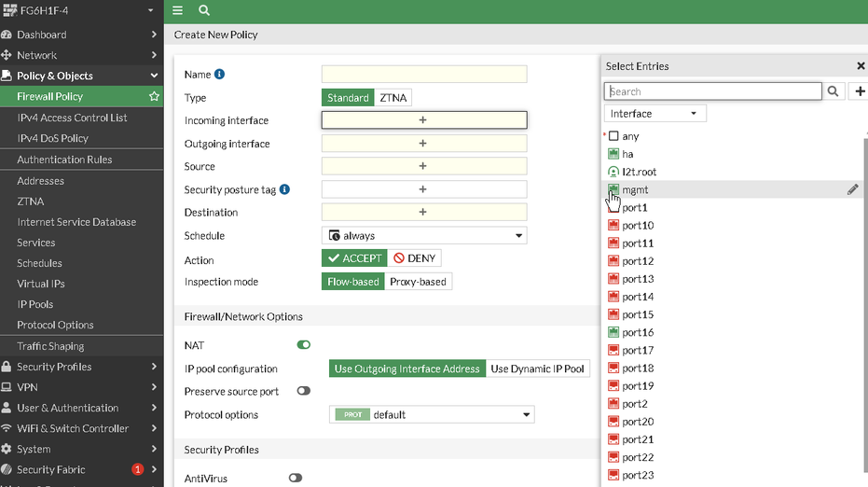868x487 pixels.
Task: Click the plus icon to create new entry
Action: pyautogui.click(x=860, y=91)
